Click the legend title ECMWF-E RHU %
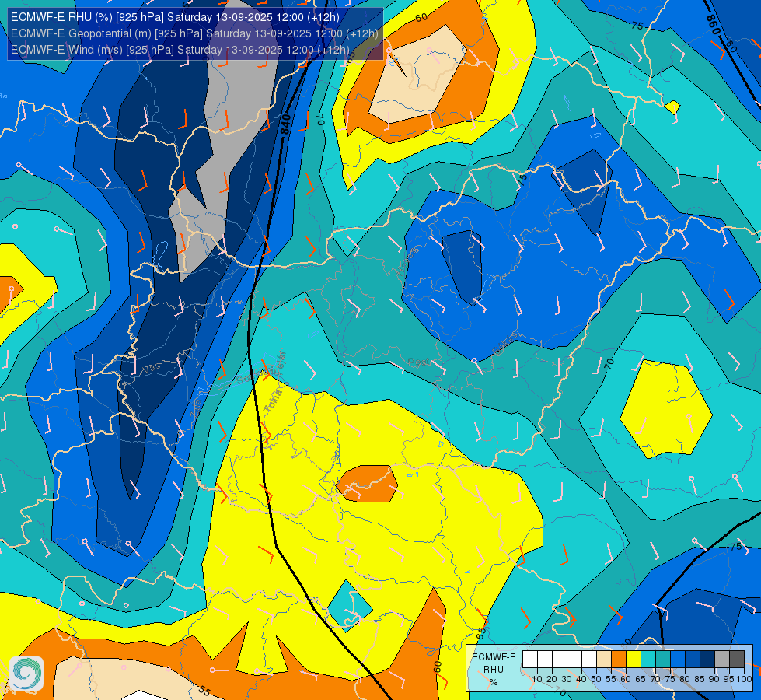 coord(494,670)
